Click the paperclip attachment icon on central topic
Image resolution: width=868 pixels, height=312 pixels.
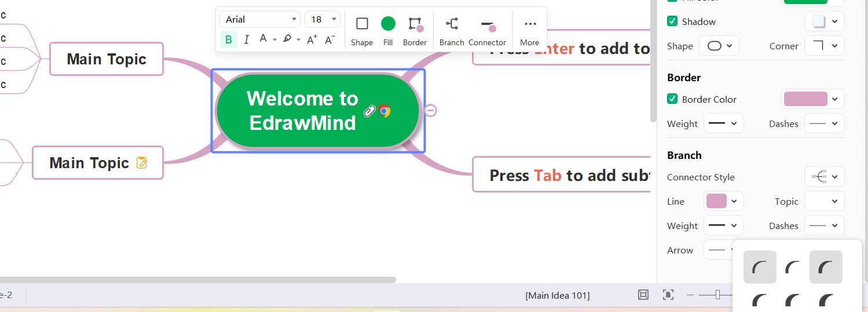(x=369, y=111)
